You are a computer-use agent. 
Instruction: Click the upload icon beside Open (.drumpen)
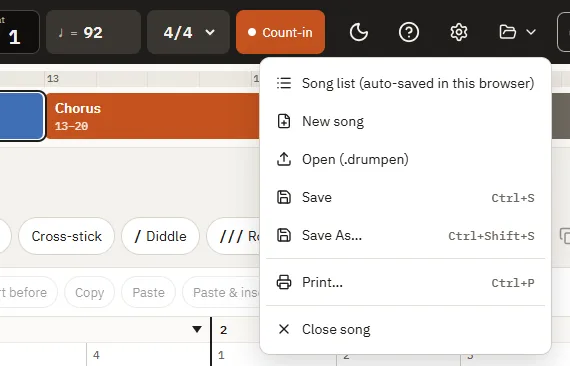284,159
